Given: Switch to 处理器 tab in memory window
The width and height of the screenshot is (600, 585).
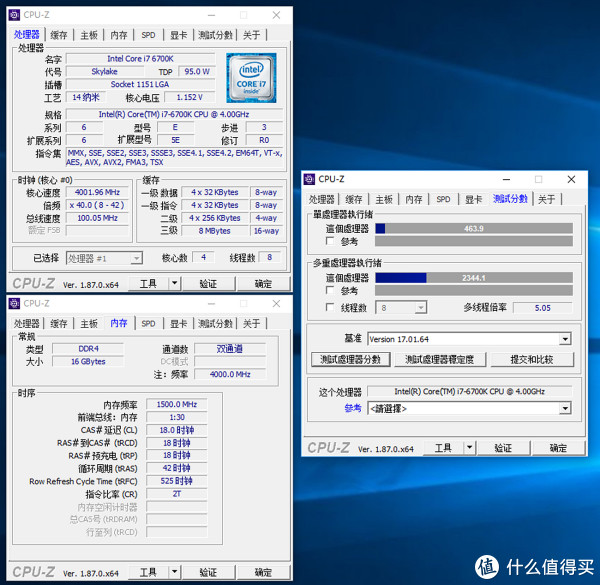Looking at the screenshot, I should (26, 324).
